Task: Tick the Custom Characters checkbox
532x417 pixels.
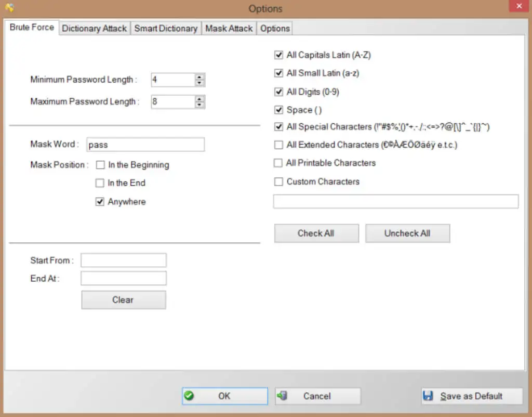Action: (x=278, y=181)
